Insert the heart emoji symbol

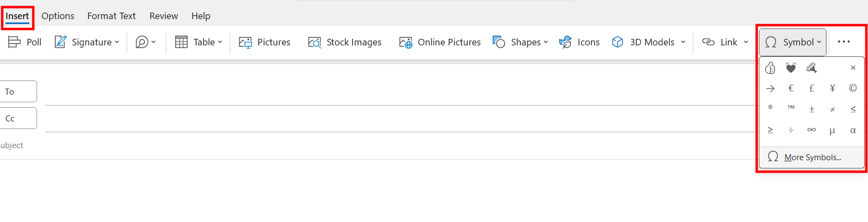point(791,68)
